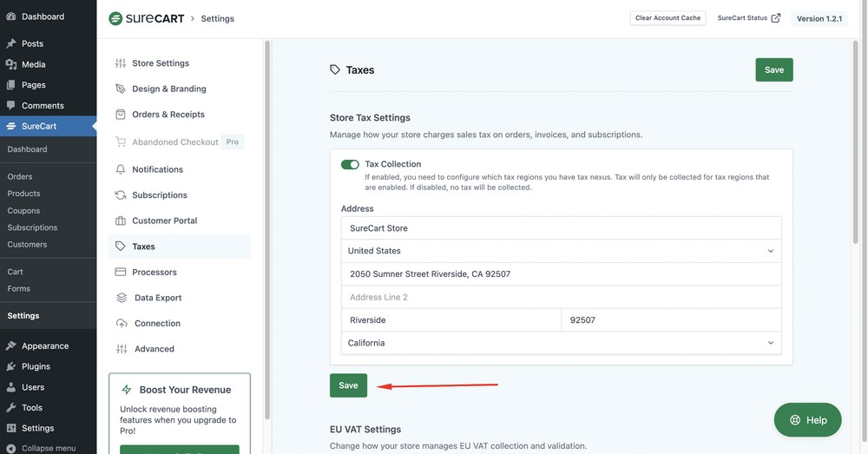Open the Help chat button
This screenshot has width=868, height=454.
(807, 419)
